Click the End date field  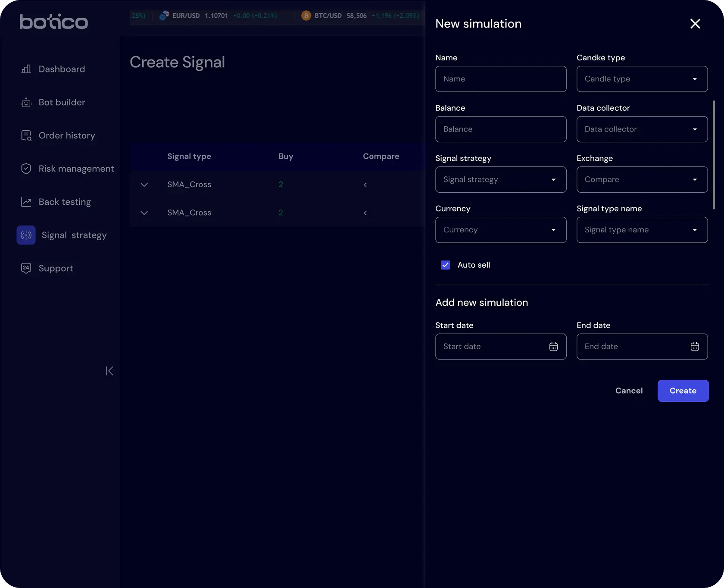tap(642, 347)
